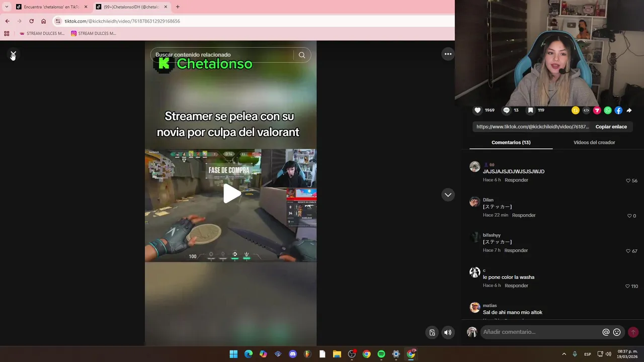644x362 pixels.
Task: Mute the video using the speaker icon
Action: [448, 332]
